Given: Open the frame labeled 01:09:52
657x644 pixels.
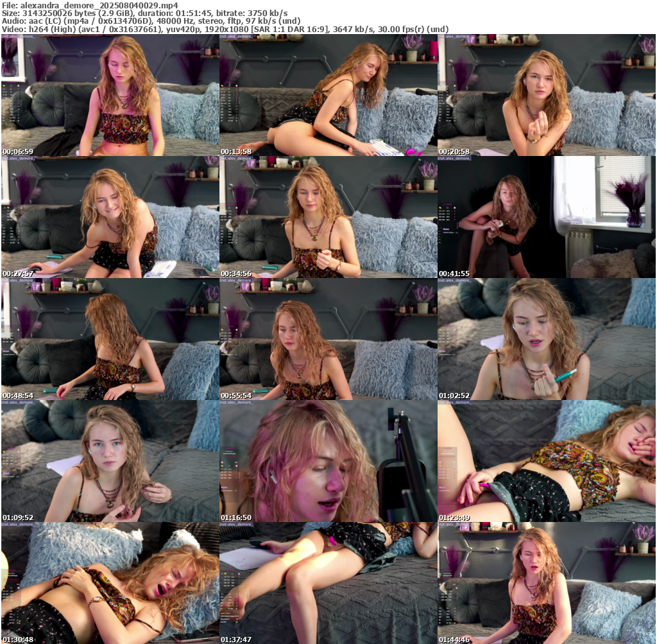Looking at the screenshot, I should pyautogui.click(x=110, y=461).
